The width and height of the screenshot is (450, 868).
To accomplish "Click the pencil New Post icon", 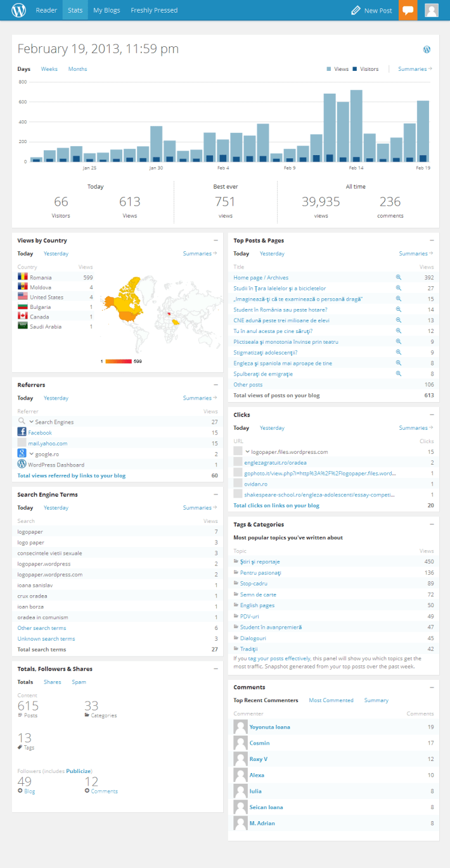I will pyautogui.click(x=356, y=10).
